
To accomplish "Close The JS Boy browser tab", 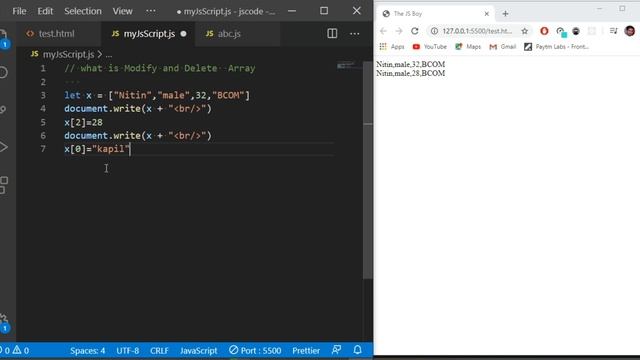I will 487,13.
